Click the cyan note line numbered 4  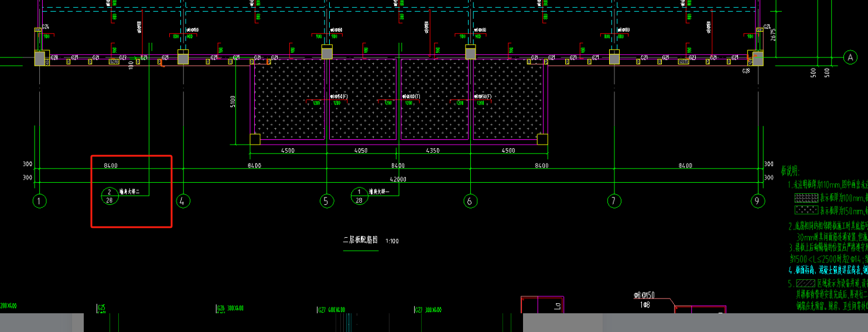pos(828,271)
